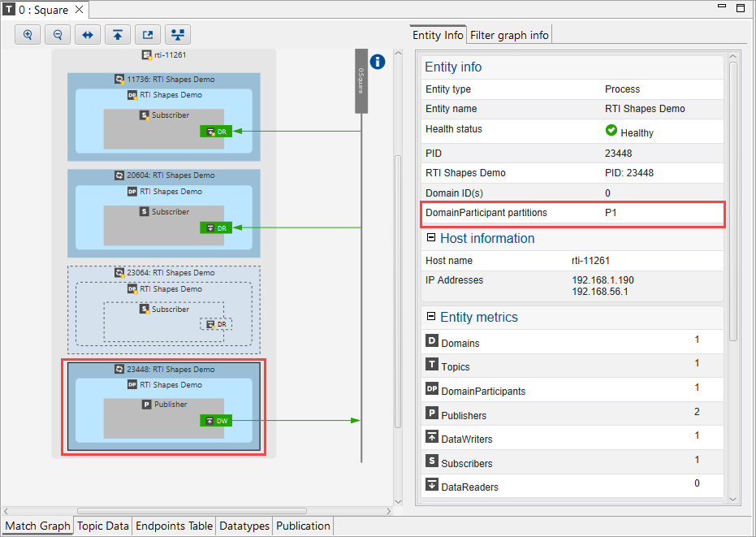Open the Topic Data tab

coord(103,526)
